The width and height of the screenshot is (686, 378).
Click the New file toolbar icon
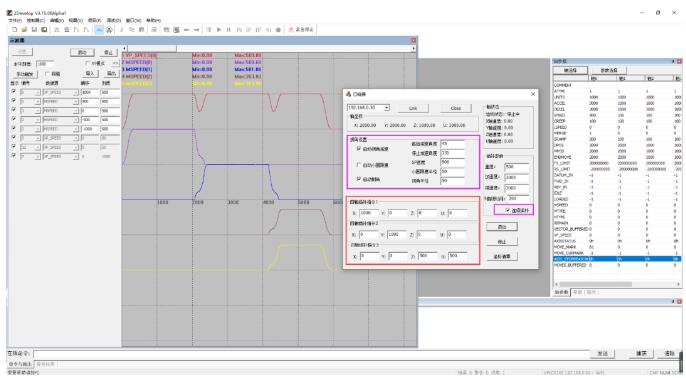[x=15, y=30]
